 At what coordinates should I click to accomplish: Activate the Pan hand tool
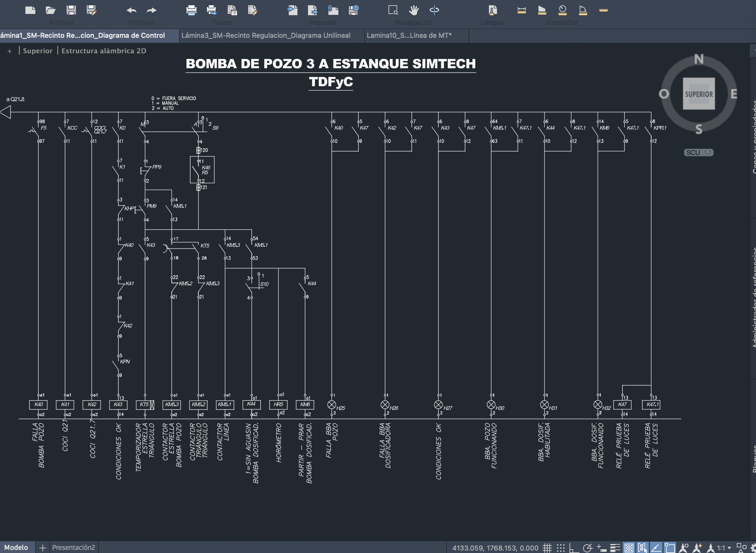click(414, 10)
